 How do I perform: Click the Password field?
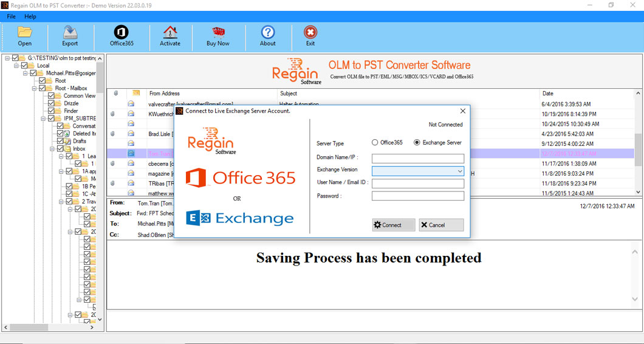[418, 196]
